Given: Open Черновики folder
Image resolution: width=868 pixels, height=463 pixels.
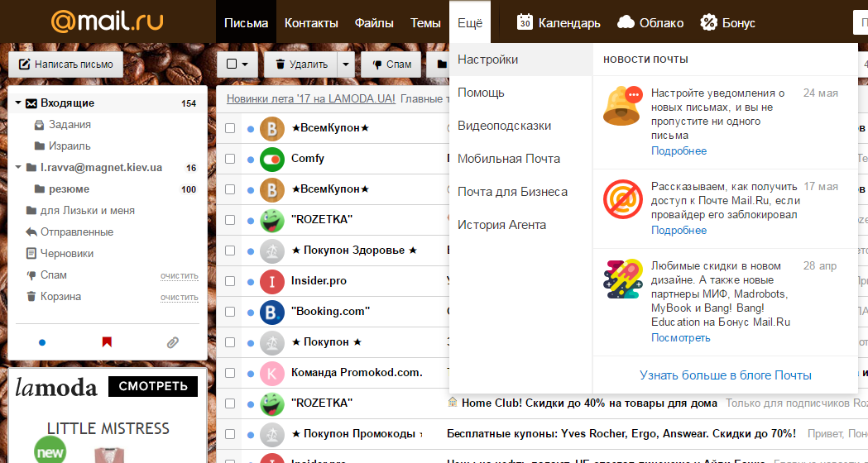Looking at the screenshot, I should 66,253.
